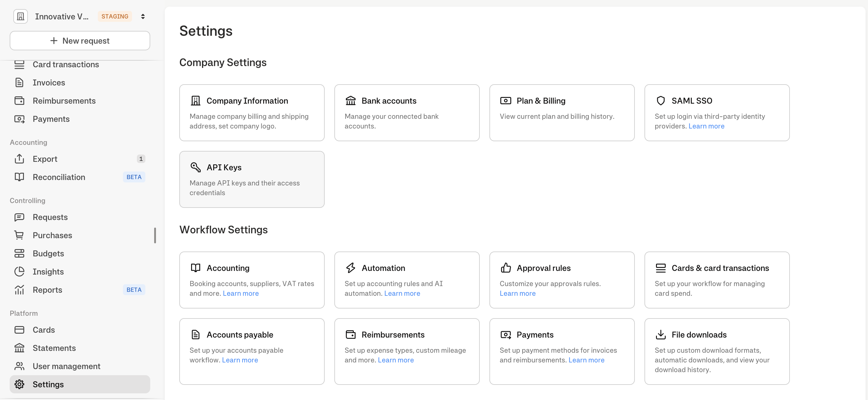Click the Export upload icon
868x400 pixels.
click(19, 159)
